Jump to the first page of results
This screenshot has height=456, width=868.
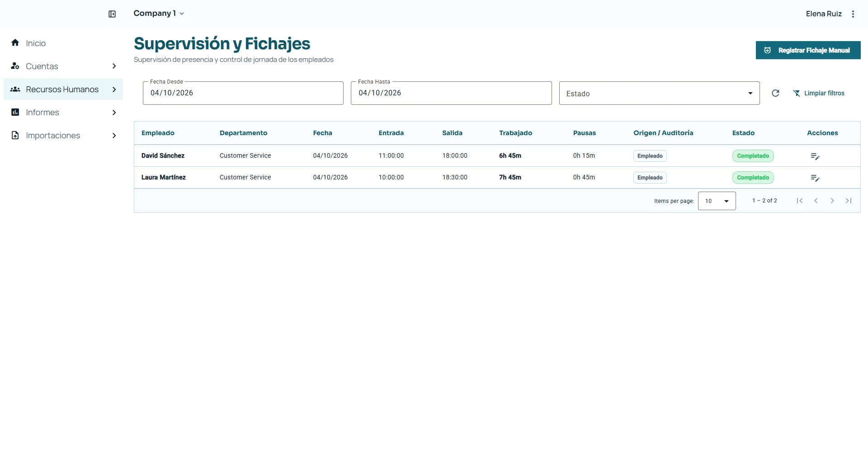[800, 201]
